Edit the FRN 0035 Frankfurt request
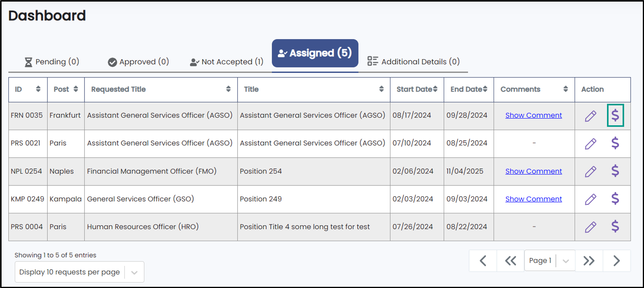 tap(591, 116)
